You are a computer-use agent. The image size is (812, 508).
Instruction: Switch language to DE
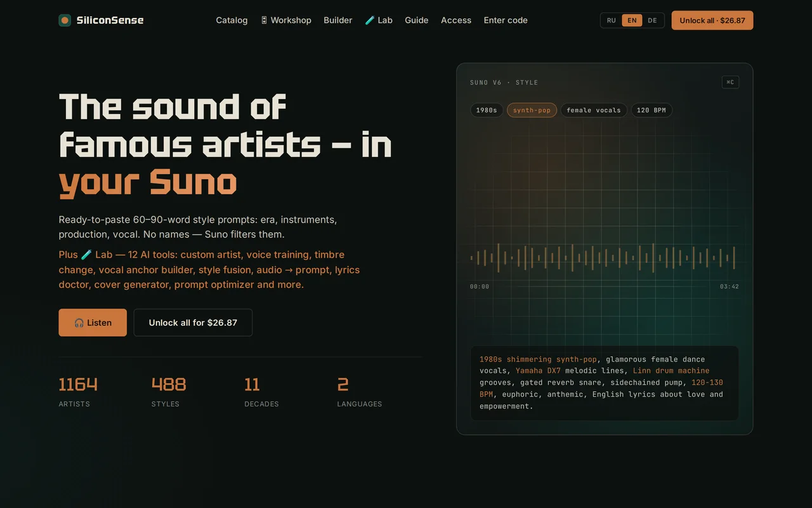click(652, 20)
